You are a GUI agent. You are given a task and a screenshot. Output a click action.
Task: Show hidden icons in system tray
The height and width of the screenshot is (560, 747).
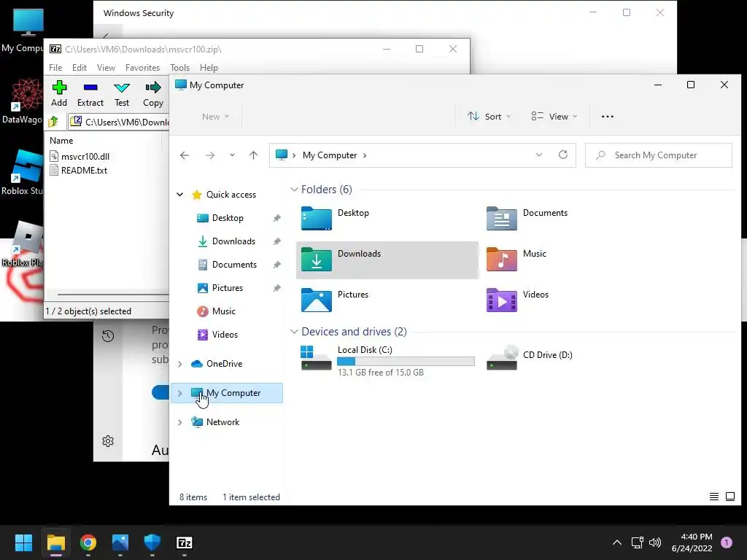click(x=617, y=542)
